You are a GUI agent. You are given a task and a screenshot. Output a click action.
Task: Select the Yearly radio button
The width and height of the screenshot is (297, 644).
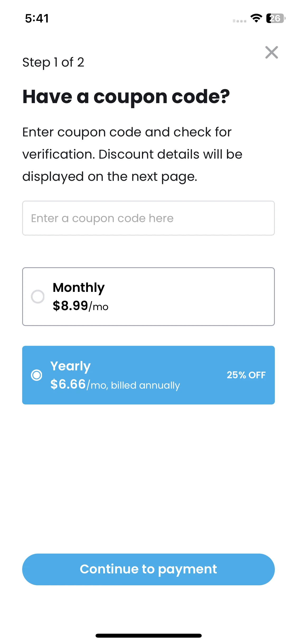coord(36,375)
